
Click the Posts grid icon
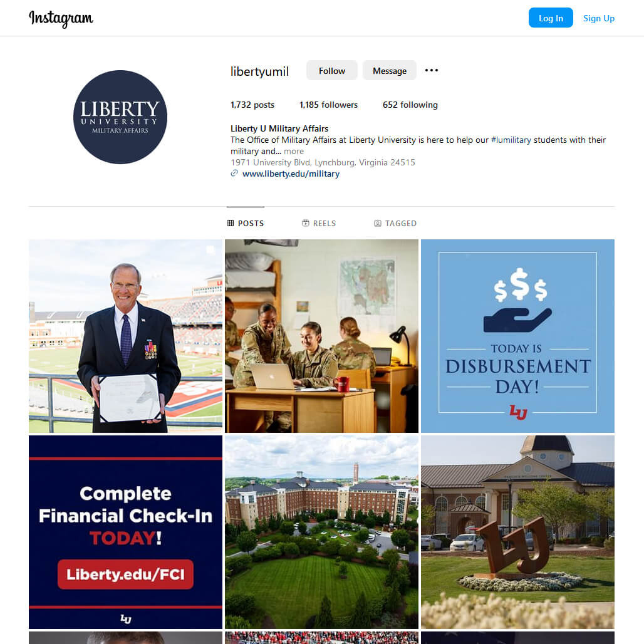click(x=231, y=223)
